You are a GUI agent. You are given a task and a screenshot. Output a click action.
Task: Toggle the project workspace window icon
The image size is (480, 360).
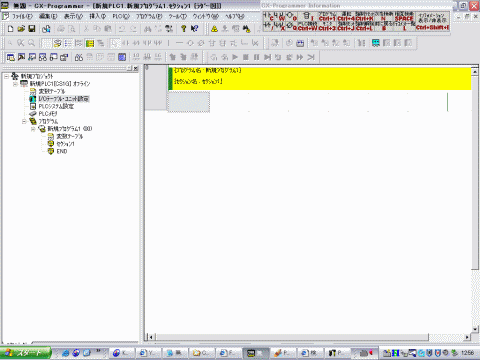pyautogui.click(x=11, y=57)
